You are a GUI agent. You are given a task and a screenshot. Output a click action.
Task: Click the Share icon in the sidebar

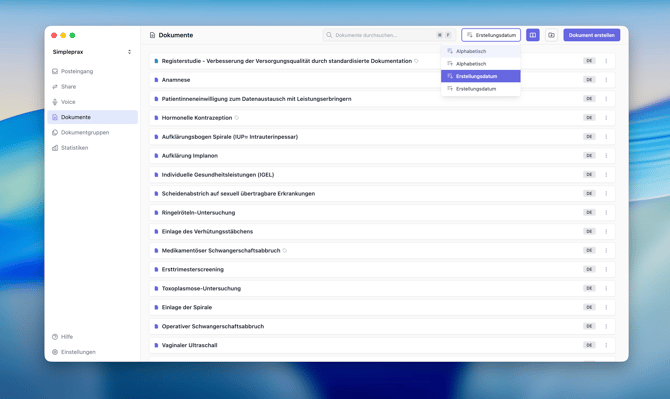[55, 87]
